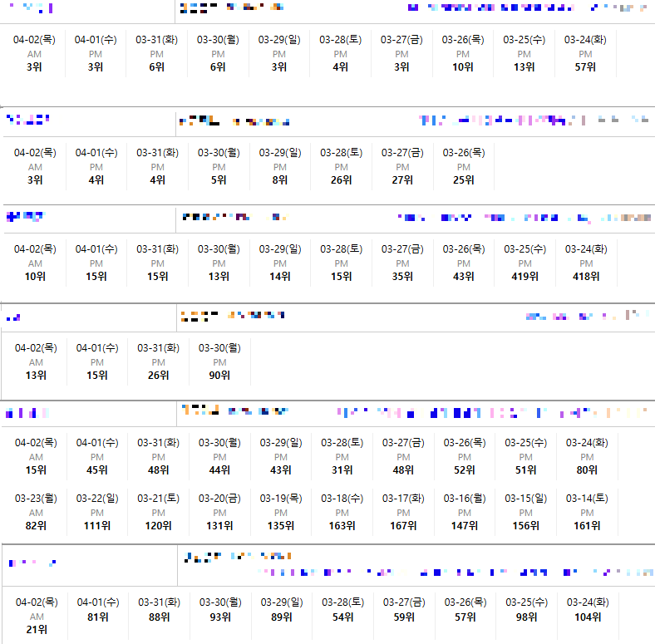Select the 31위 rank value

pyautogui.click(x=342, y=470)
